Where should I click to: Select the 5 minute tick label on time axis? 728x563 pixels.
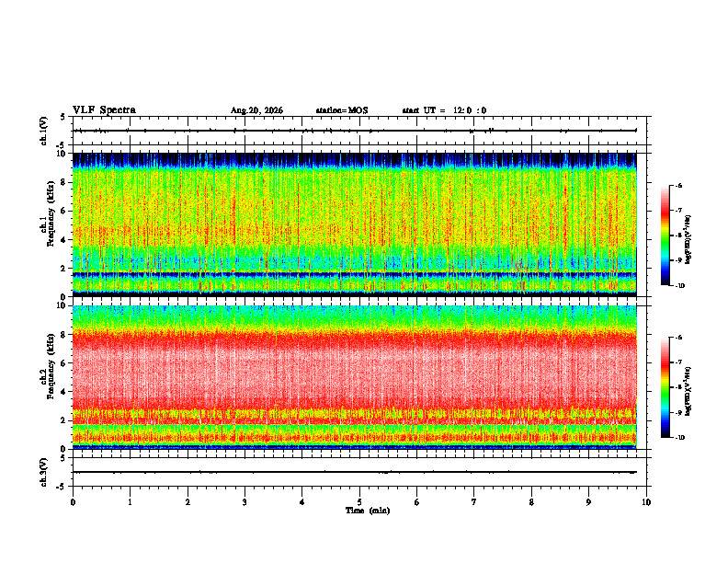click(x=359, y=502)
